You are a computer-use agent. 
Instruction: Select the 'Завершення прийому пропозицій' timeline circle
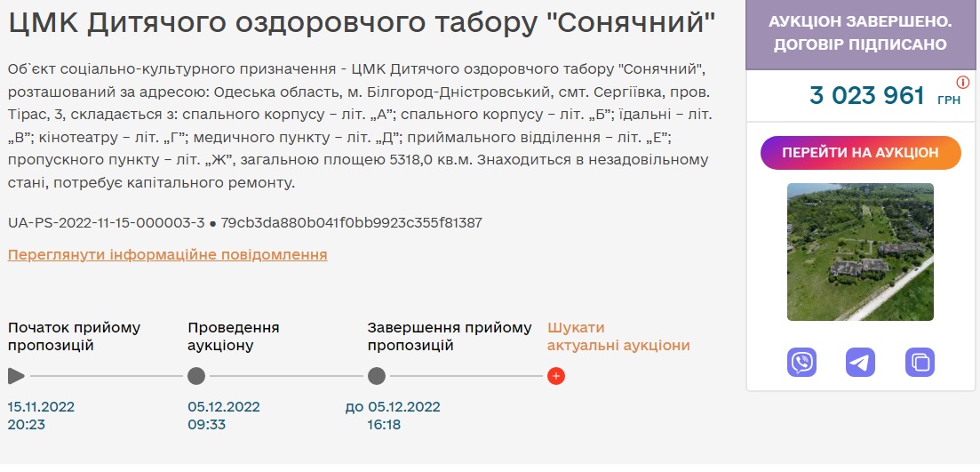pos(377,376)
